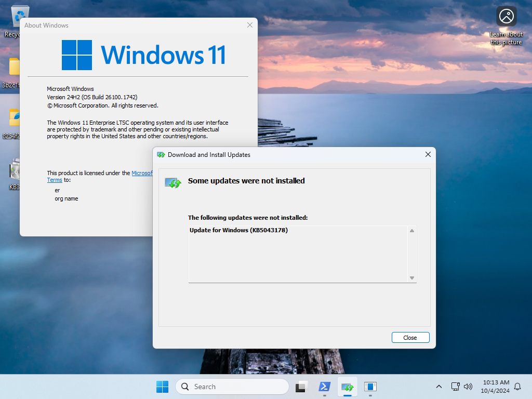Click the Download and Install Updates title icon
The image size is (532, 399).
coord(161,155)
